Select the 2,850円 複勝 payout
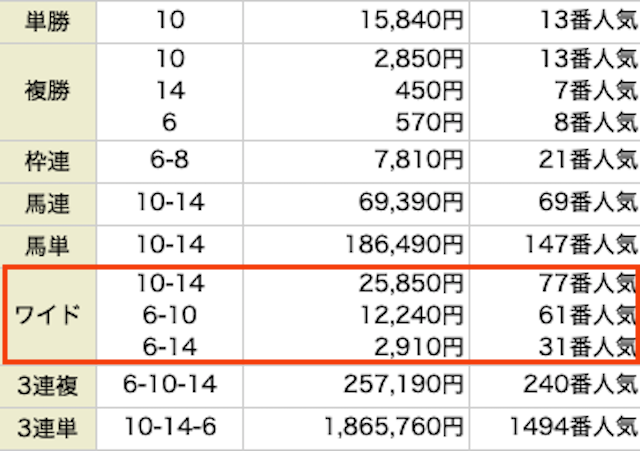This screenshot has height=451, width=640. [x=419, y=59]
